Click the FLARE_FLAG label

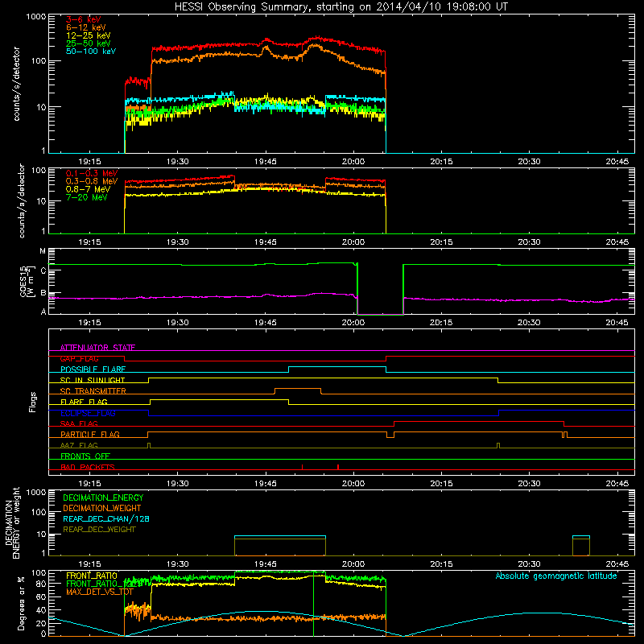coord(84,402)
